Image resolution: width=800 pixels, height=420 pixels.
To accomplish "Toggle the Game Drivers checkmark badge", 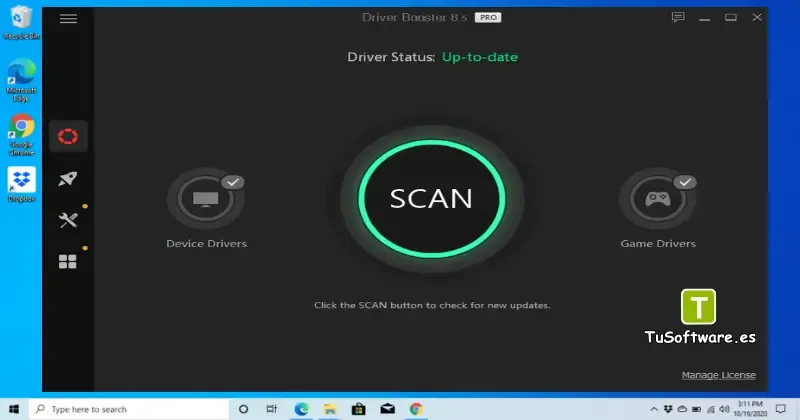I will pyautogui.click(x=685, y=182).
